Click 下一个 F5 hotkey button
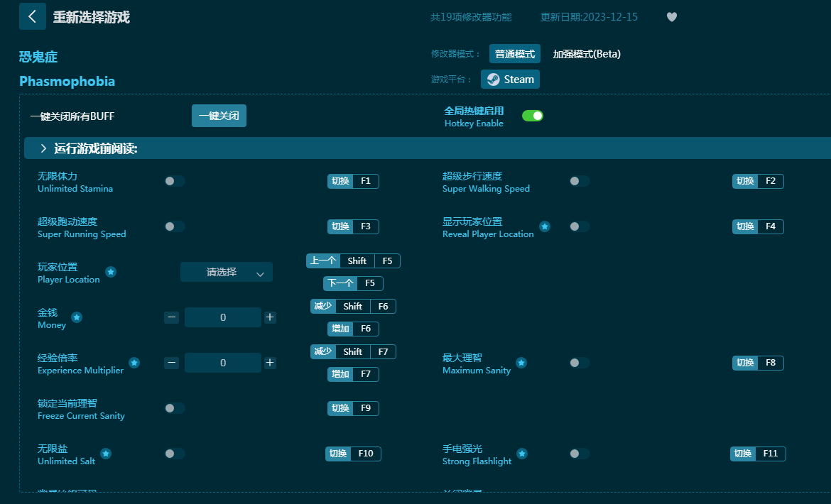831x504 pixels. point(353,283)
